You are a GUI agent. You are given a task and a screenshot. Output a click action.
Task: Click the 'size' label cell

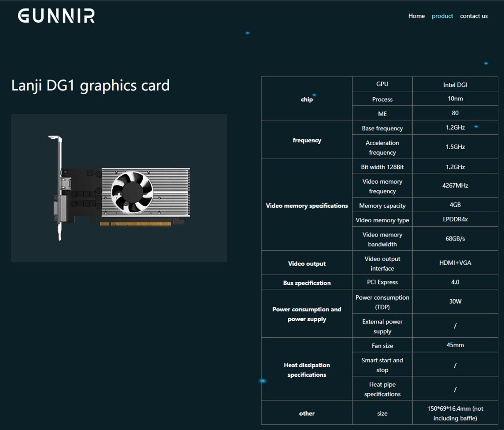click(x=382, y=413)
